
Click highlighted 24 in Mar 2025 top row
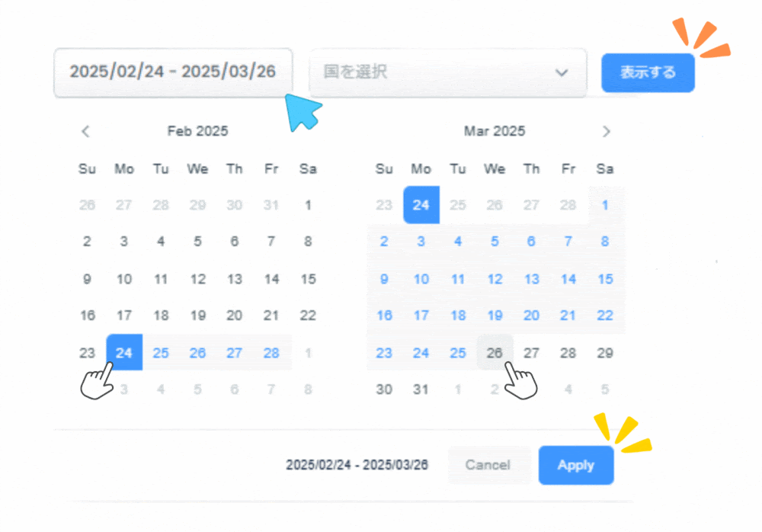pyautogui.click(x=421, y=205)
